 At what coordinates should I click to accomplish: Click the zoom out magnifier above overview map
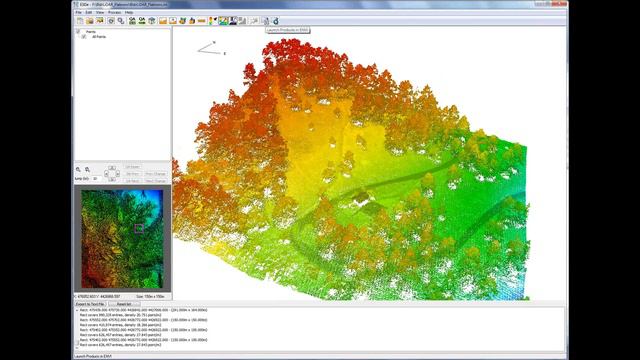coord(87,169)
